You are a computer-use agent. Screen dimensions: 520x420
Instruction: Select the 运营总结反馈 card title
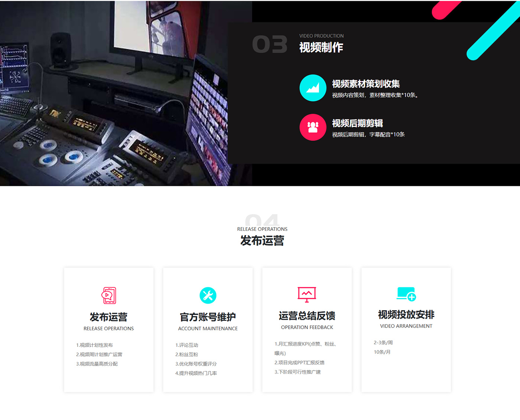[x=307, y=316]
